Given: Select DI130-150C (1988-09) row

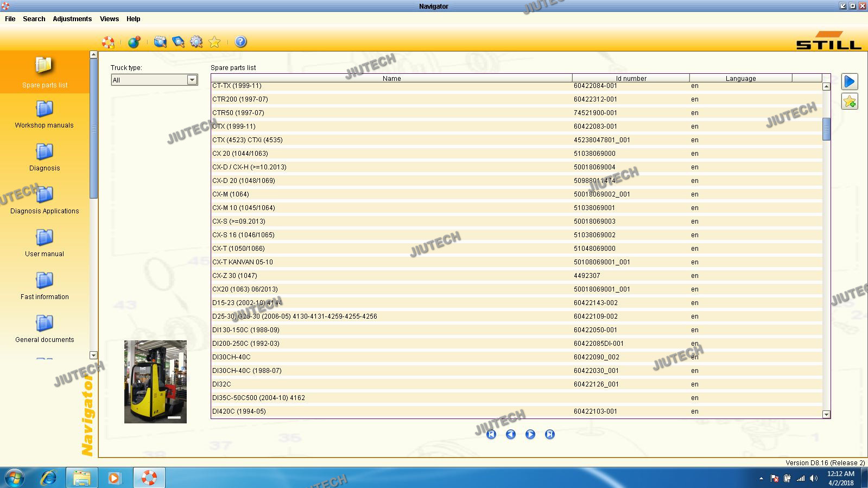Looking at the screenshot, I should pos(517,330).
